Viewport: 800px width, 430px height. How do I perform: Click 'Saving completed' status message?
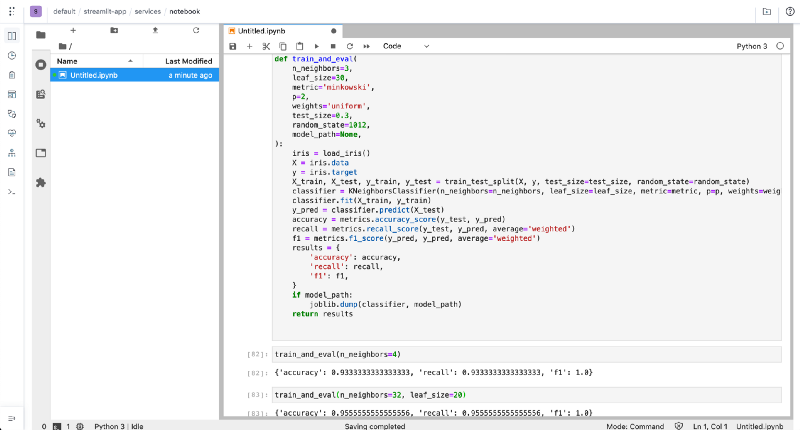click(x=374, y=426)
